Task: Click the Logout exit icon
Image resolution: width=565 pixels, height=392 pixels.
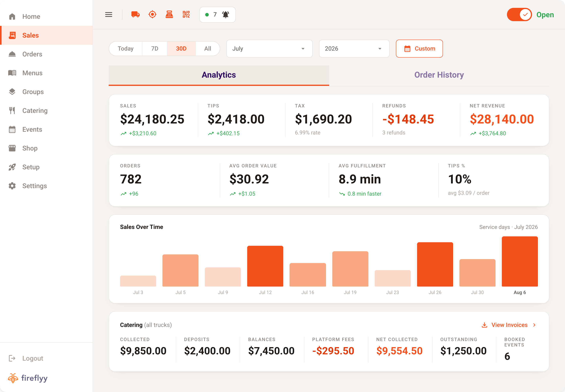Action: 12,358
